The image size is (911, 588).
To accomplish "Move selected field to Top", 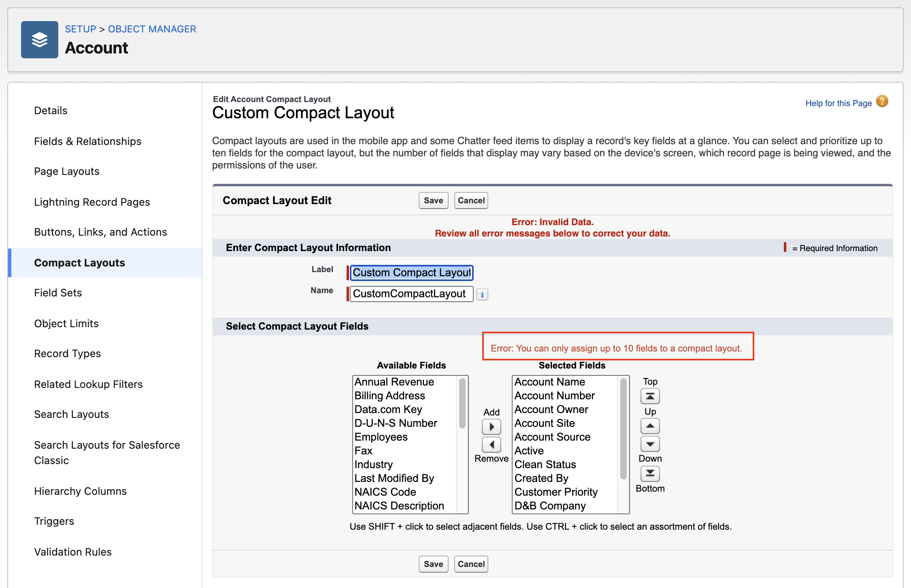I will 650,396.
